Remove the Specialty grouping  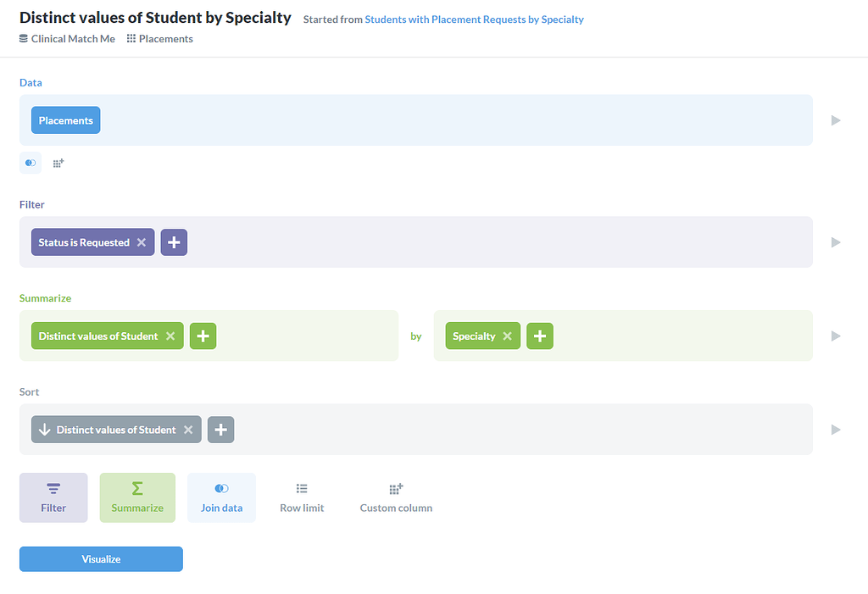507,336
